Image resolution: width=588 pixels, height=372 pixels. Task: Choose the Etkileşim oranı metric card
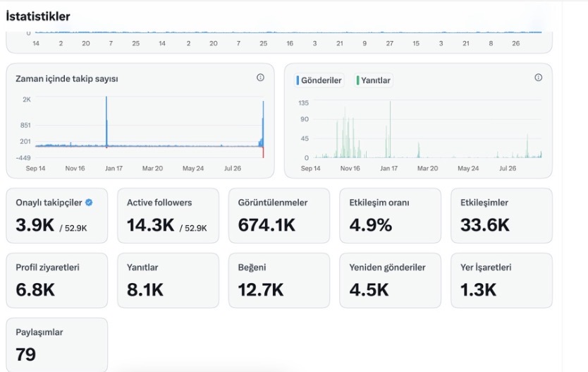tap(390, 215)
